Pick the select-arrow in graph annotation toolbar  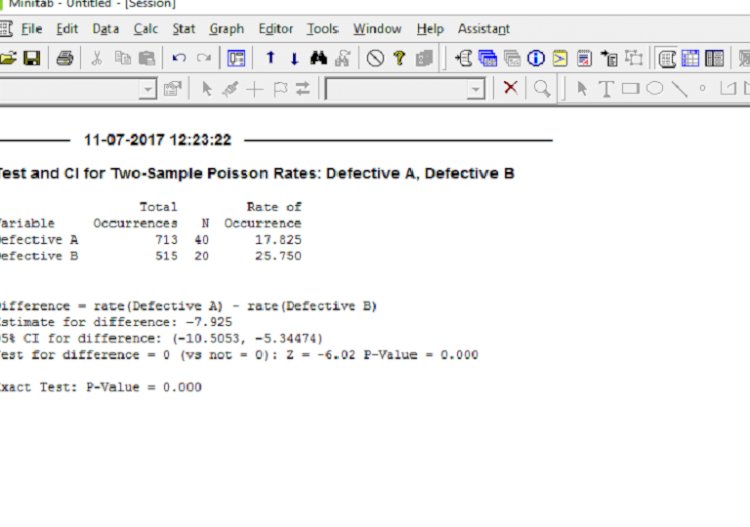pyautogui.click(x=582, y=88)
